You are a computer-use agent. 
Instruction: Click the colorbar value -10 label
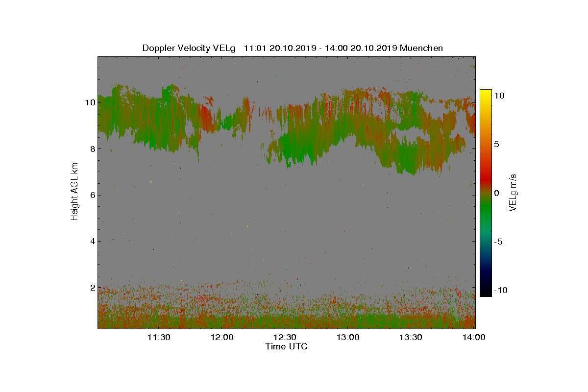[500, 290]
